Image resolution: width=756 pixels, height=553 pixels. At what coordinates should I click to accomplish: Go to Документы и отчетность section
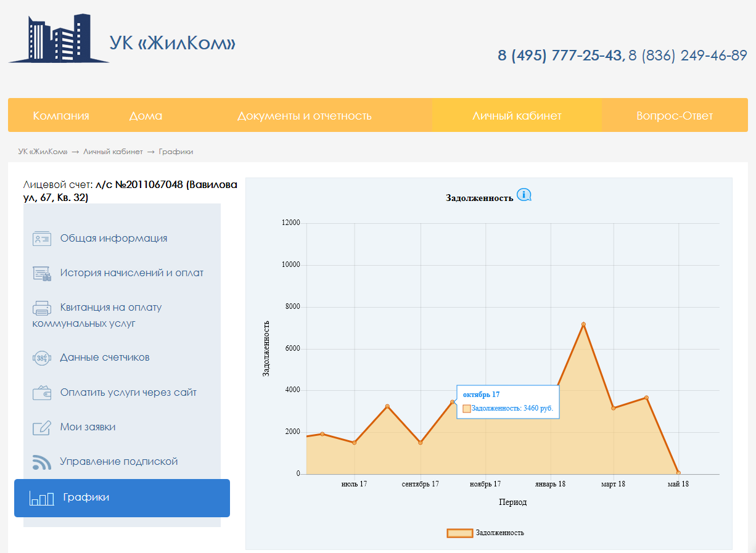pos(305,116)
